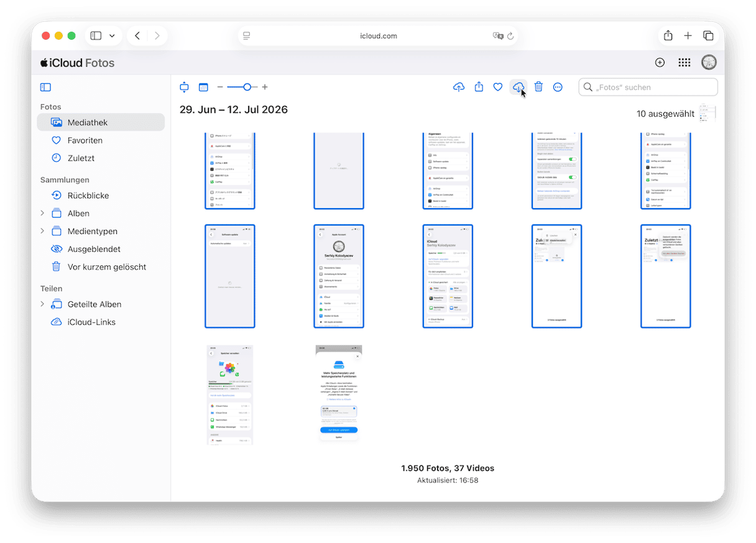
Task: Expand the Geteilte Alben section
Action: (42, 304)
